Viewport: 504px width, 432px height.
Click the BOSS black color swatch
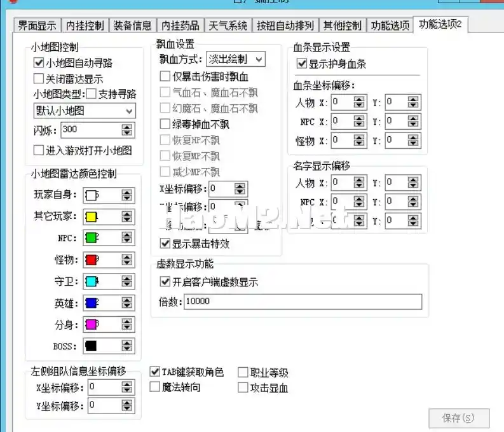(92, 346)
